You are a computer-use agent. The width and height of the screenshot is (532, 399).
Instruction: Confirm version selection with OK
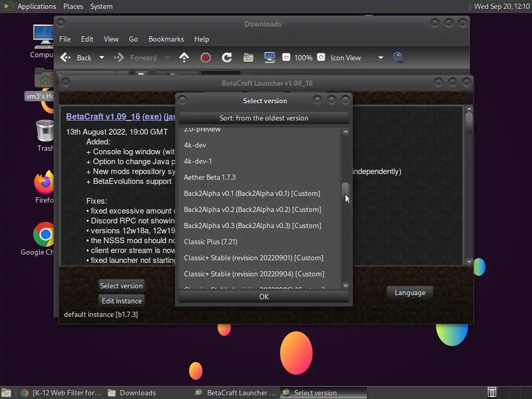click(263, 297)
